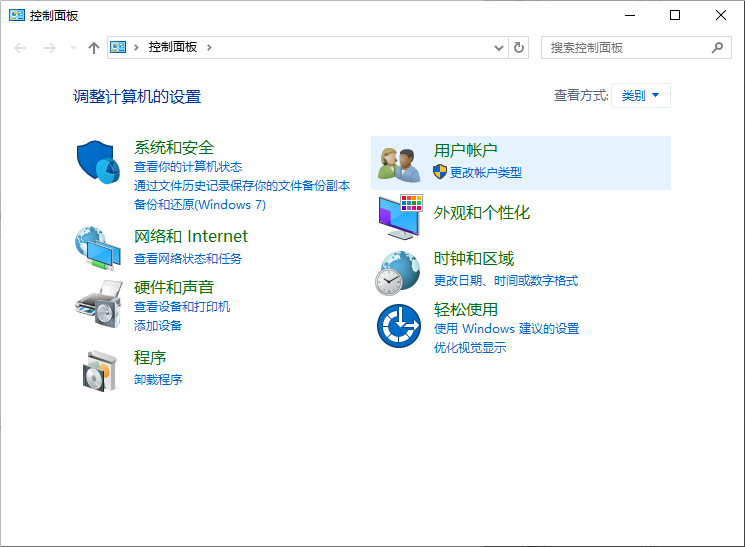Go up one level with up arrow
745x547 pixels.
pos(94,48)
